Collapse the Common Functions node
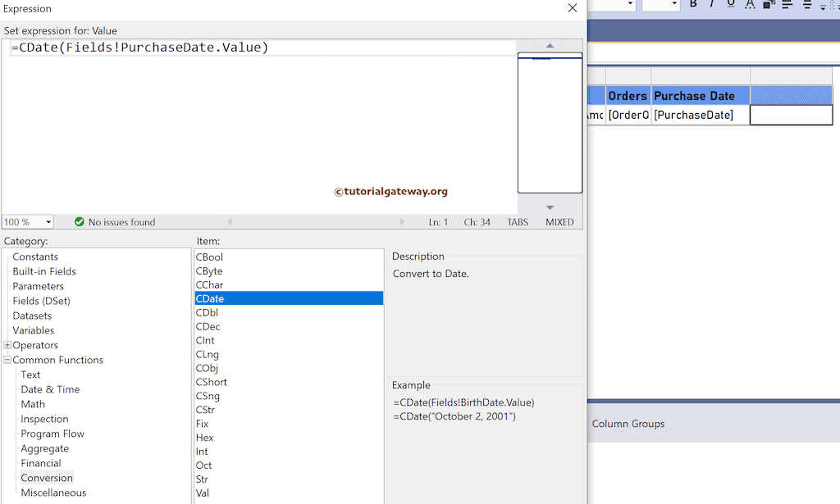840x504 pixels. (x=9, y=360)
